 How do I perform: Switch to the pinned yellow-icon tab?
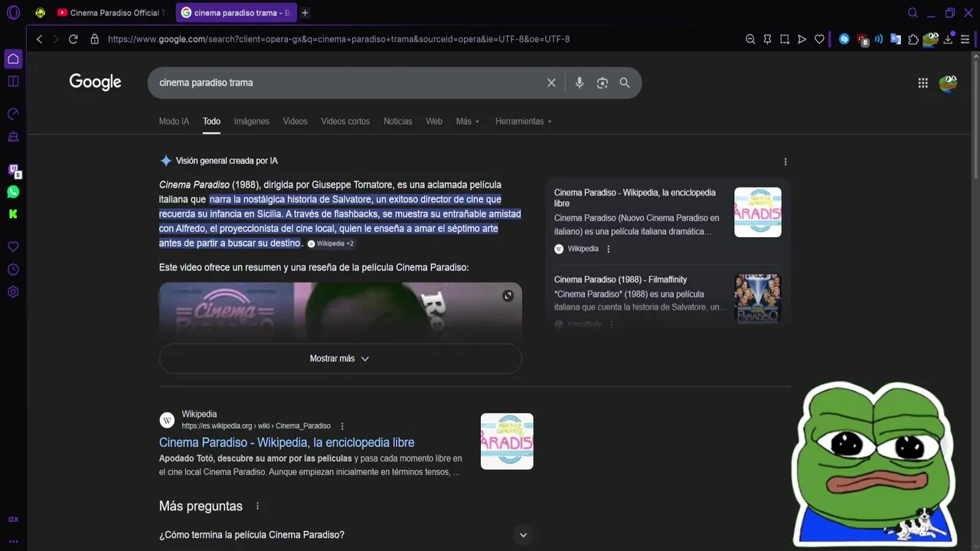click(x=40, y=13)
